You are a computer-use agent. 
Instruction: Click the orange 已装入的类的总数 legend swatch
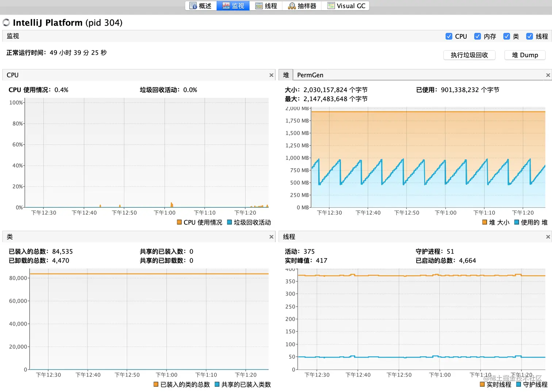point(156,384)
